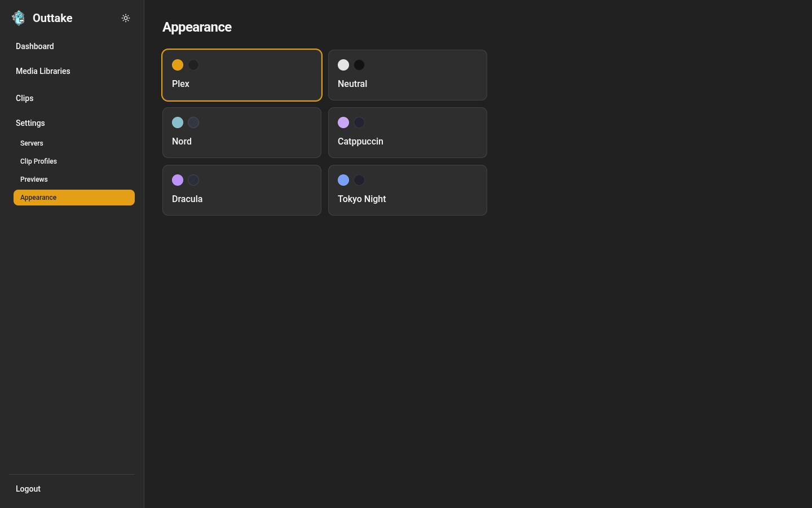Image resolution: width=812 pixels, height=508 pixels.
Task: Click the dark swatch on Dracula card
Action: coord(193,180)
